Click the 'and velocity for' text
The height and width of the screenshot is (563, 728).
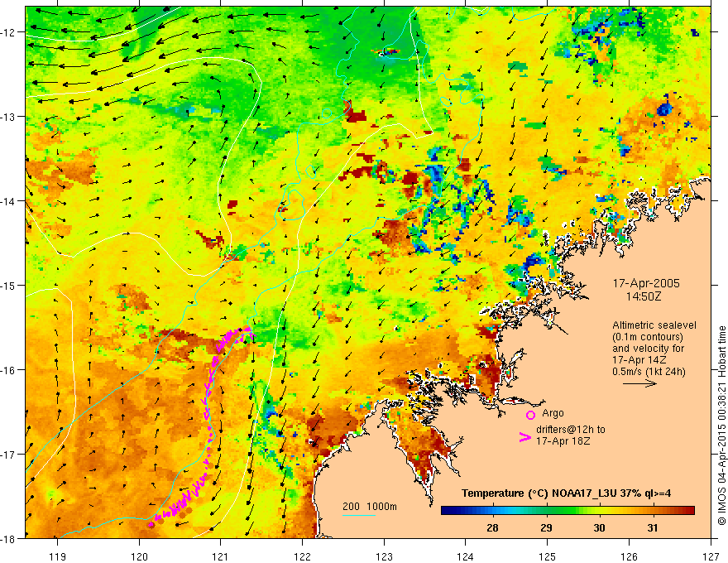point(648,349)
